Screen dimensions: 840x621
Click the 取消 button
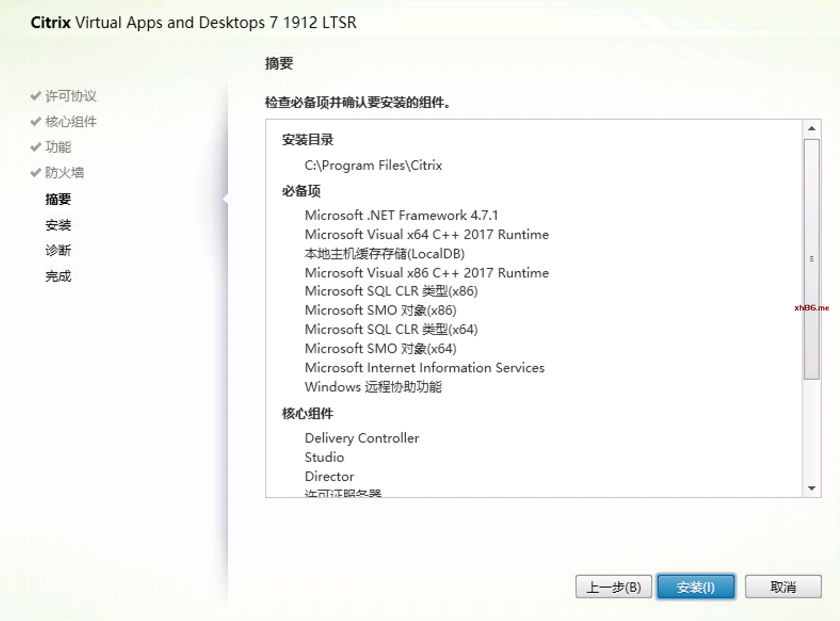click(x=783, y=587)
